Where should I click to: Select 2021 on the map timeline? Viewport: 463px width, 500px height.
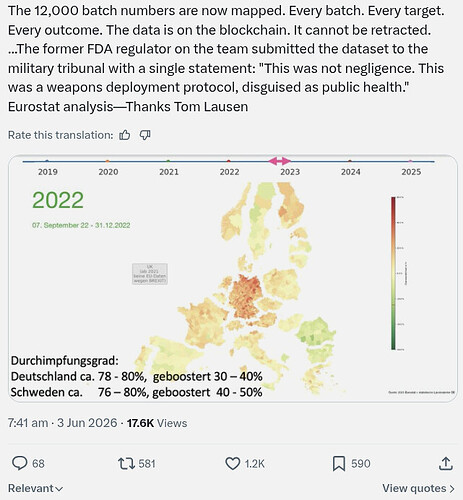click(169, 172)
